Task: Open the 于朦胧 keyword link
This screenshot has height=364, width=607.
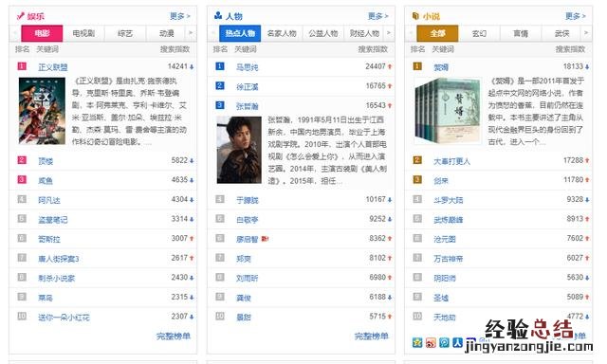Action: point(247,200)
